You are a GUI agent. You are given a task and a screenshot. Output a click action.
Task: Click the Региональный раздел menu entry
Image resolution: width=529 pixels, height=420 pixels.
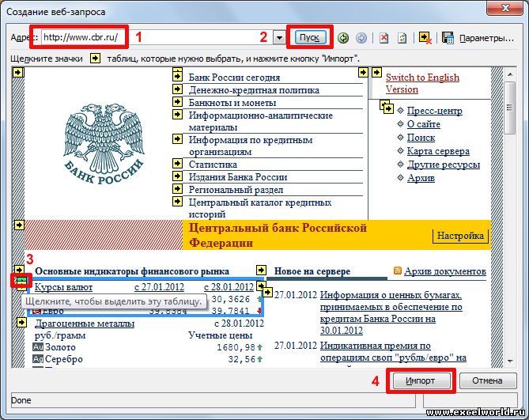236,190
